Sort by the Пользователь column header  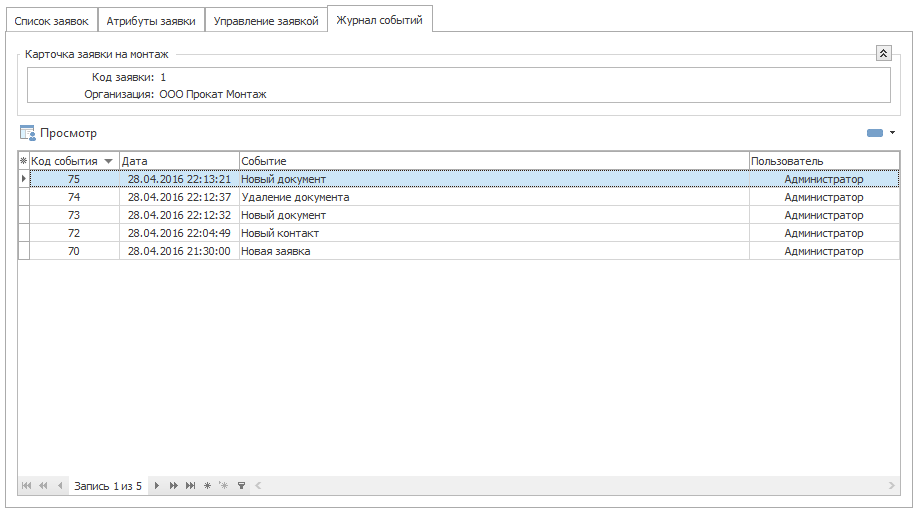point(824,161)
